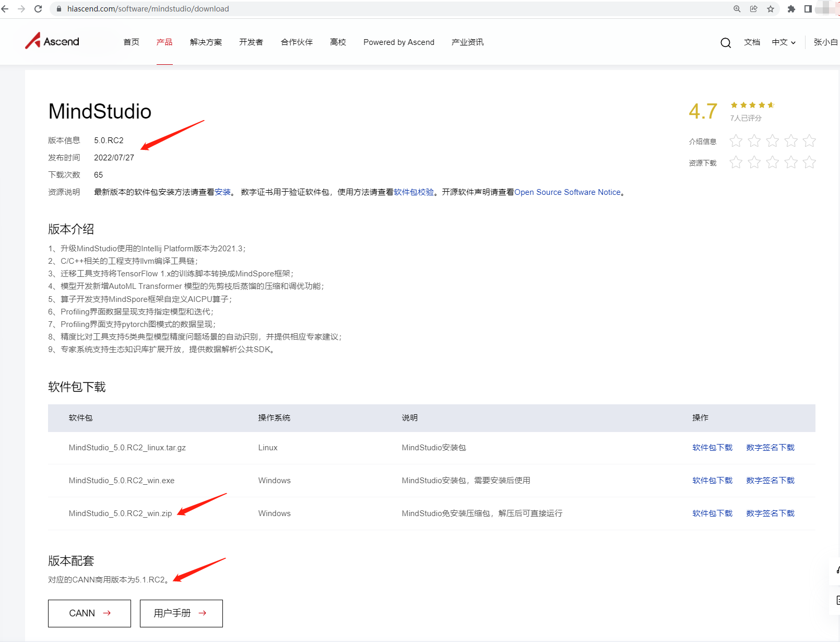Open the Open Source Software Notice link
This screenshot has width=840, height=642.
[567, 192]
